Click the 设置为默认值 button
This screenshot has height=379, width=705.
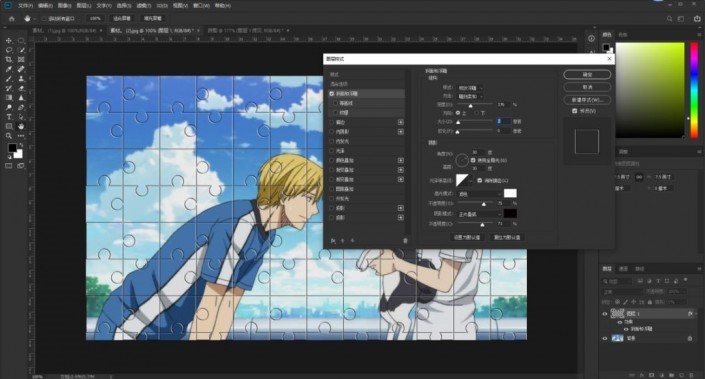467,237
